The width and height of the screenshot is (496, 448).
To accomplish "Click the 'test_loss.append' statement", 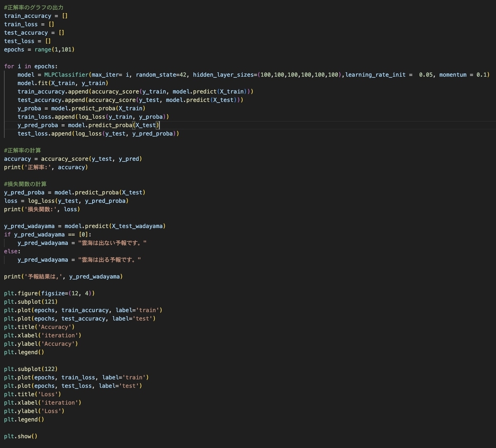I will (x=98, y=133).
